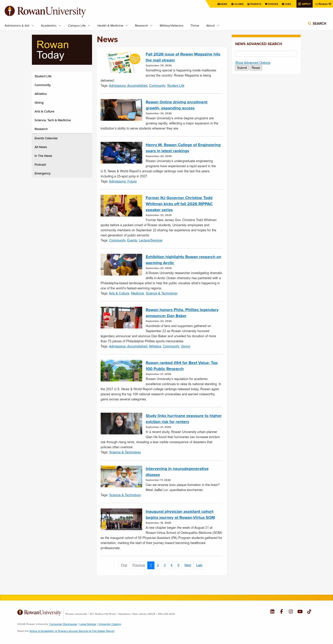Click the Rowan University torch logo in header

45,11
